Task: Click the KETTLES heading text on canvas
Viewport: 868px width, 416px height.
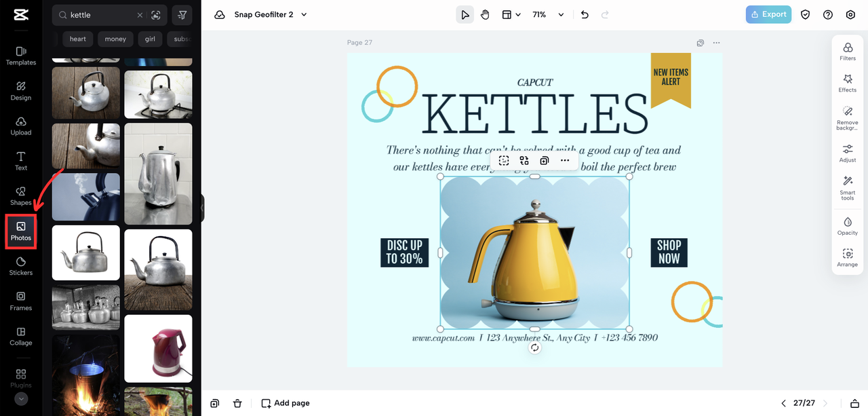Action: [534, 115]
